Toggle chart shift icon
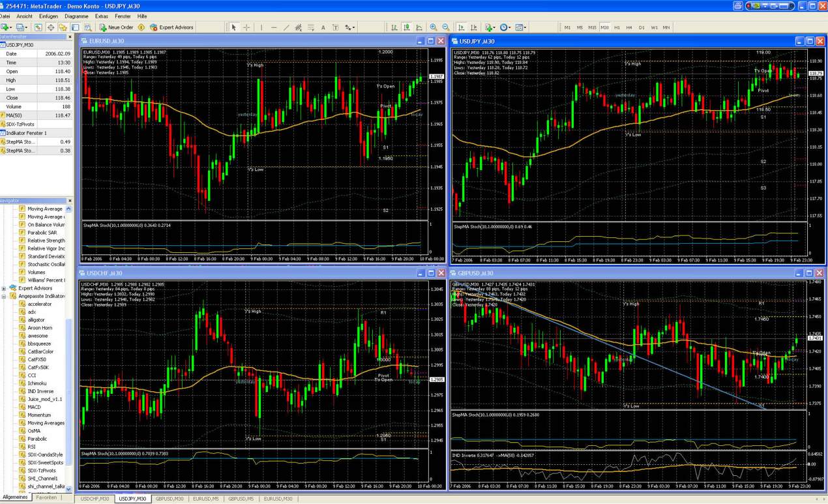828x504 pixels. [x=473, y=27]
